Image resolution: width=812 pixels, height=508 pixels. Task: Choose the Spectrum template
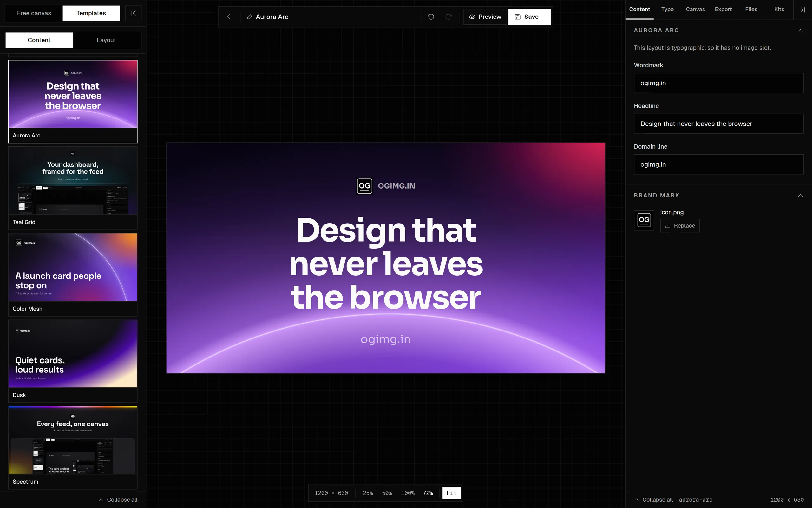(73, 448)
